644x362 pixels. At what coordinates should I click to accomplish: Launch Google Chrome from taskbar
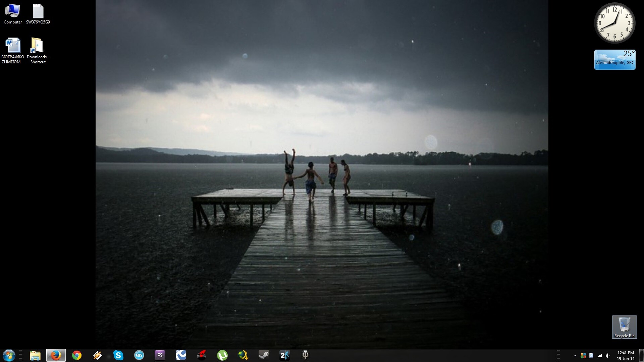[x=77, y=355]
